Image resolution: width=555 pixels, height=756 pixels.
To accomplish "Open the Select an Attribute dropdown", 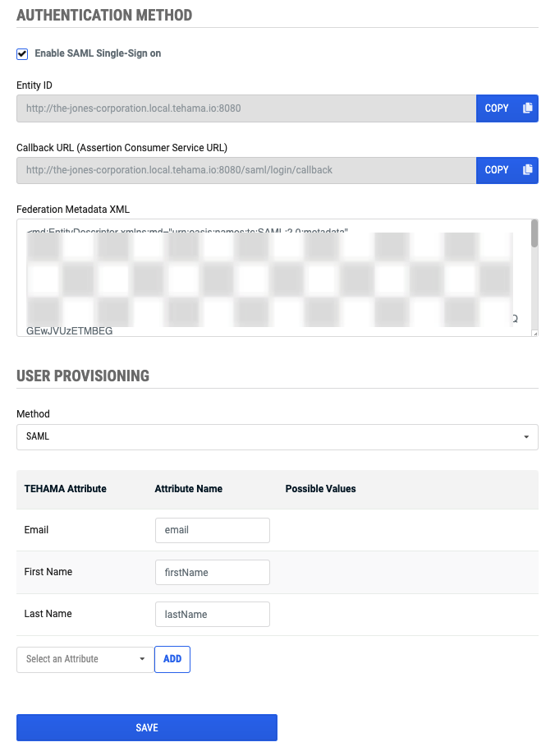I will pyautogui.click(x=85, y=659).
